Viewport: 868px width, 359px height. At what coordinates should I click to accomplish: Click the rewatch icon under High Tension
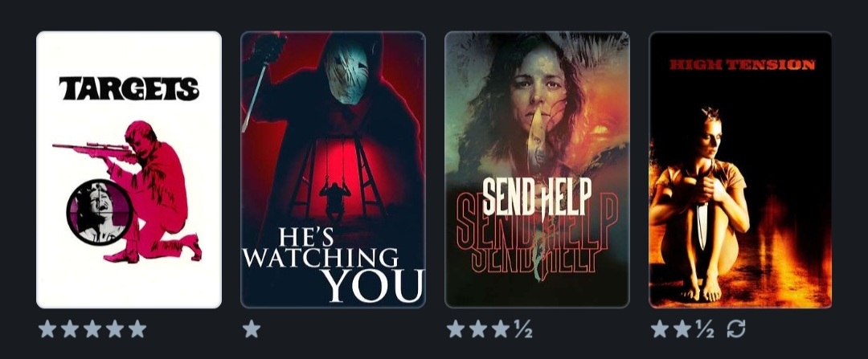[735, 328]
